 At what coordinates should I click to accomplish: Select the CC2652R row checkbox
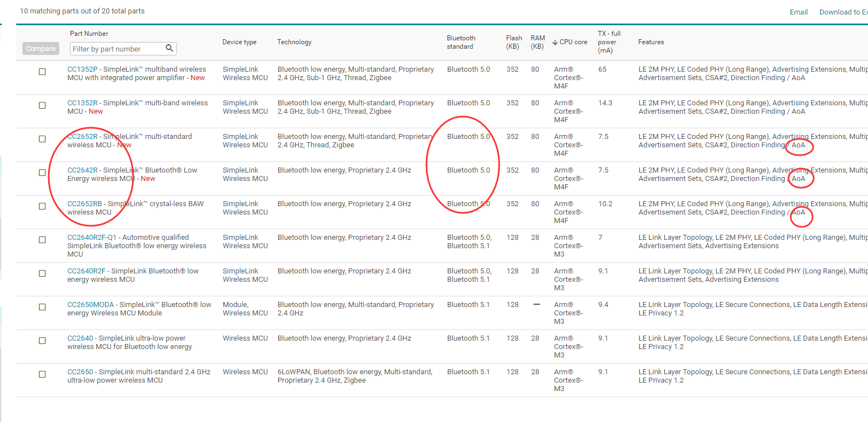pyautogui.click(x=42, y=139)
